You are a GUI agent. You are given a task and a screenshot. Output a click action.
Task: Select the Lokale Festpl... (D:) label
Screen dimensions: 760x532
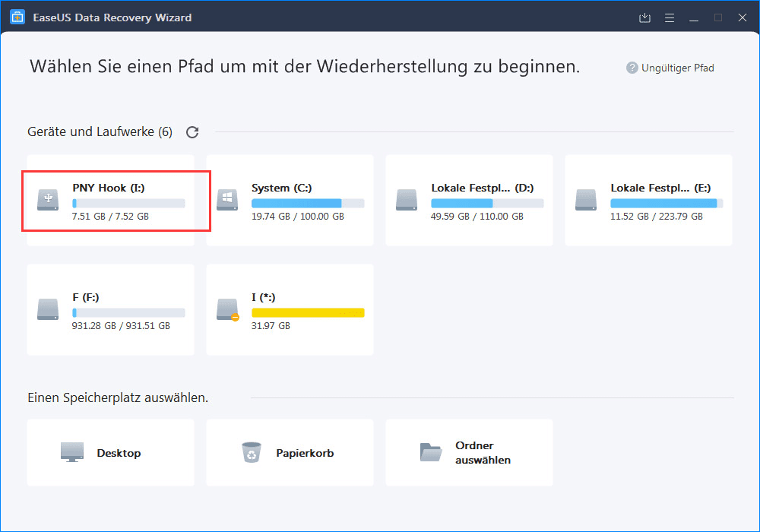(x=483, y=188)
